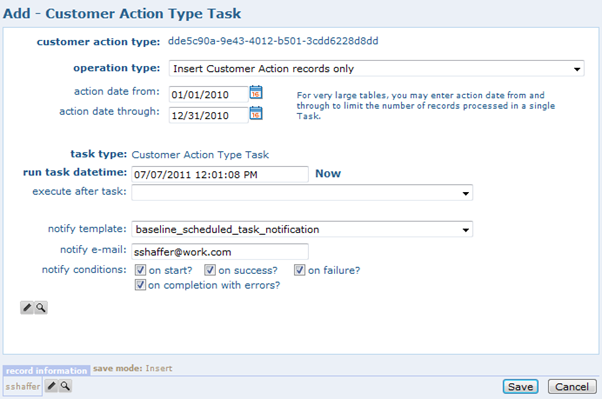
Task: Open the notify template dropdown
Action: pos(302,229)
